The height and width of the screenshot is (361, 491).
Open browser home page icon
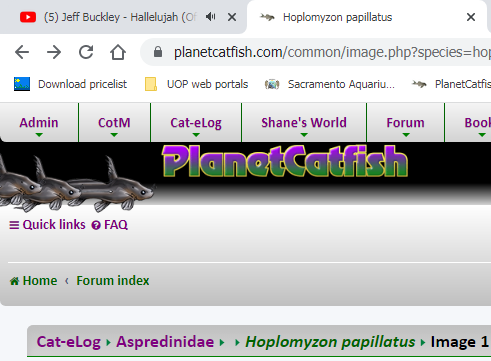118,52
